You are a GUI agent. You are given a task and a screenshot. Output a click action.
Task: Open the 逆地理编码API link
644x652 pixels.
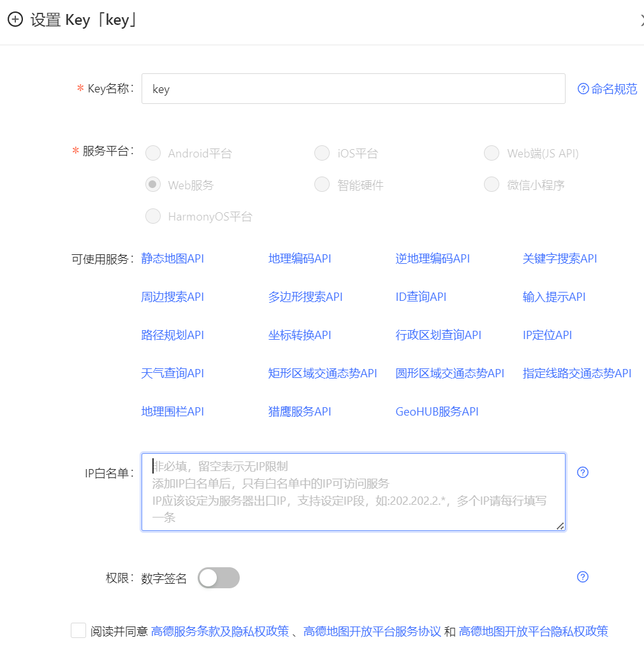[433, 259]
